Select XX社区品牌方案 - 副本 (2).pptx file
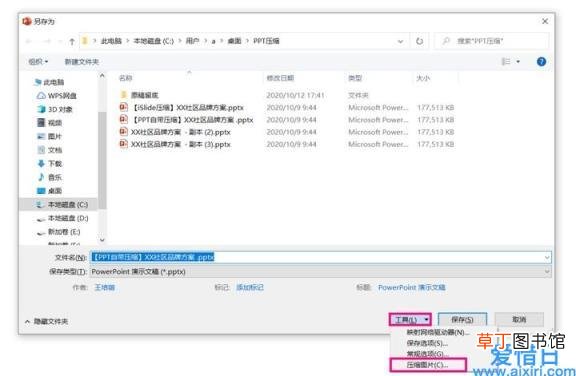The image size is (576, 376). pyautogui.click(x=180, y=132)
